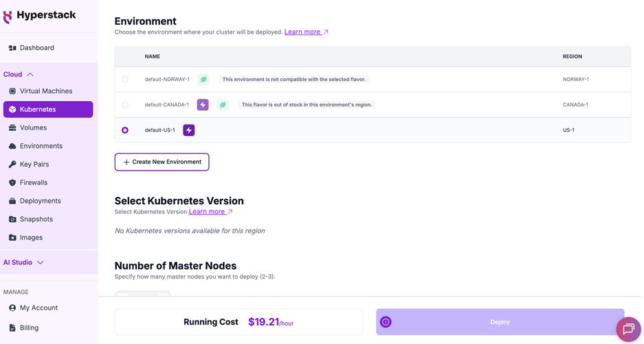Select default-NORWAY-1 radio button
The width and height of the screenshot is (644, 344).
pos(125,79)
